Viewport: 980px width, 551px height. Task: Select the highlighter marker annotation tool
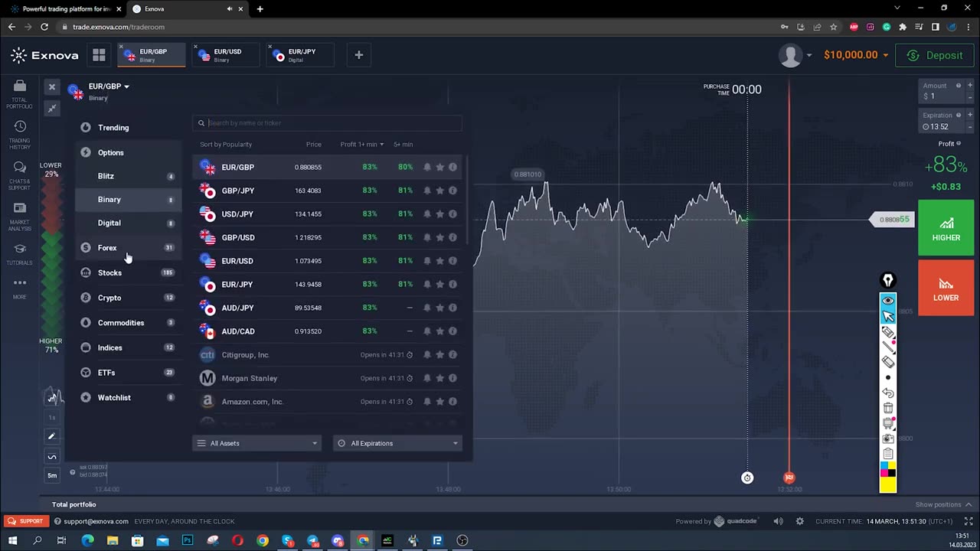[x=888, y=332]
